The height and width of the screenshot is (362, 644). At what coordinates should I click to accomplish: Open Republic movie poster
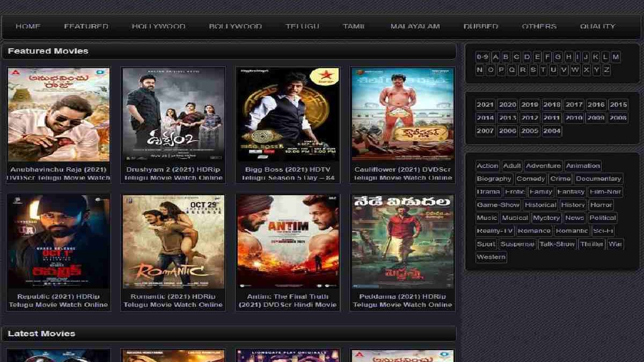(x=58, y=241)
